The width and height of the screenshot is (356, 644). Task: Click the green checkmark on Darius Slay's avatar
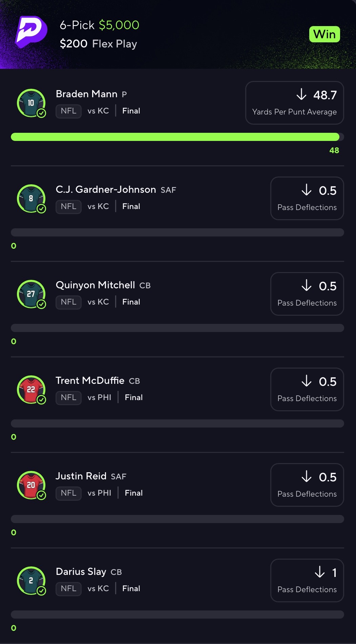[x=41, y=591]
